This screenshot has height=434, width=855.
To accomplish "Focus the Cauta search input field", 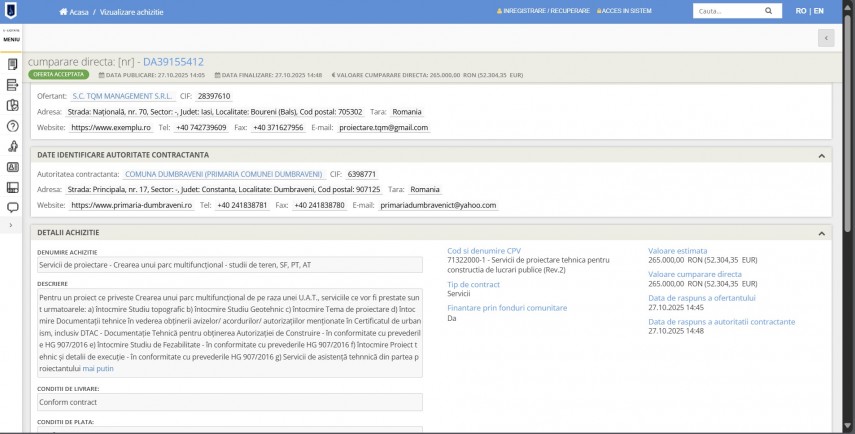I will 724,11.
